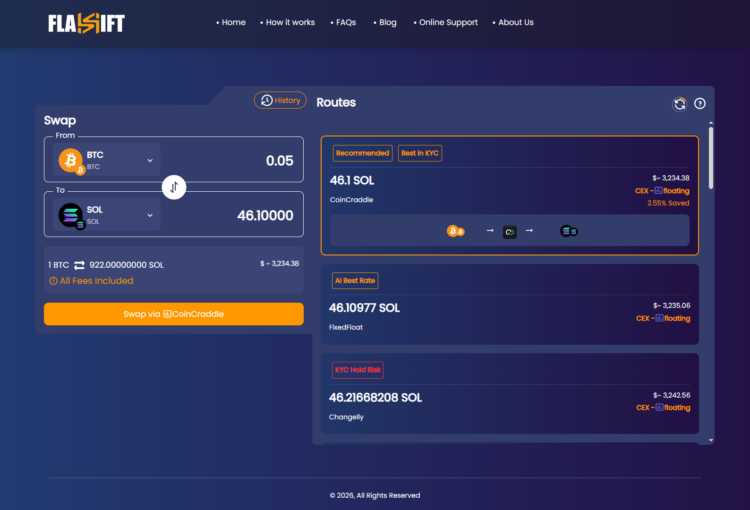The height and width of the screenshot is (510, 750).
Task: Click the $~3,242.56 value on Changelly route
Action: pos(672,395)
